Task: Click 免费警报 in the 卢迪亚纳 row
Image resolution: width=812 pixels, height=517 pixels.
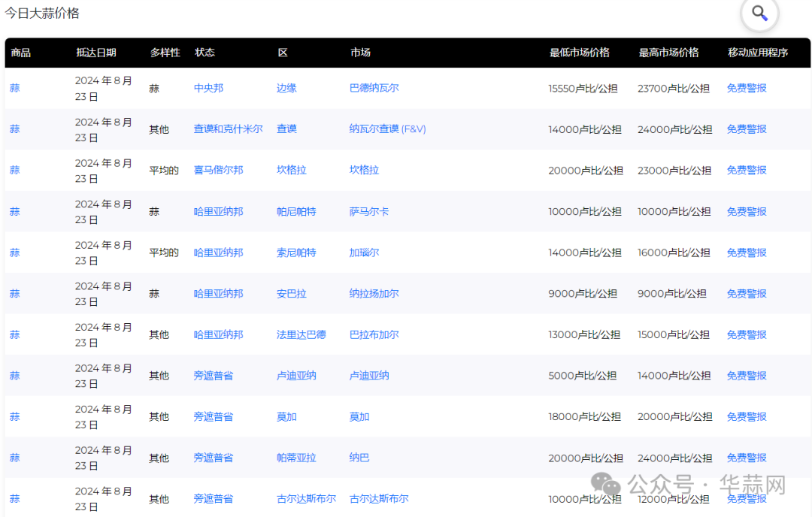Action: [747, 375]
